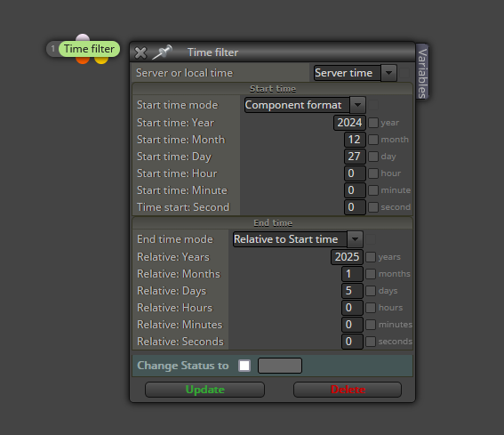Open the Variables side tab

tap(422, 72)
